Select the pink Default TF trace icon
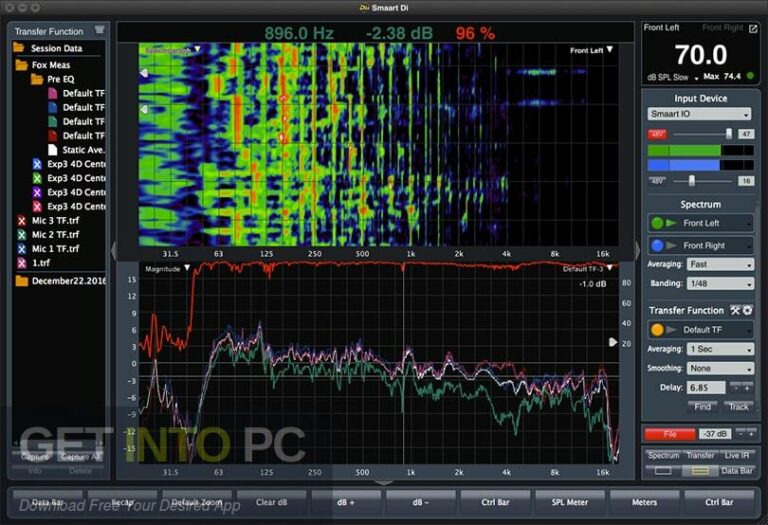768x525 pixels. (52, 93)
